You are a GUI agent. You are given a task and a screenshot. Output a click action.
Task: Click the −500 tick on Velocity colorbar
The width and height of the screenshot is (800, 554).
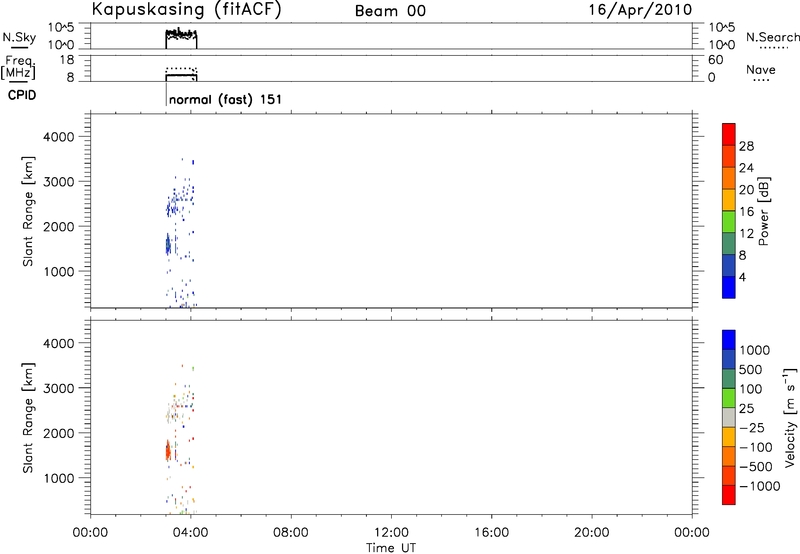click(756, 467)
